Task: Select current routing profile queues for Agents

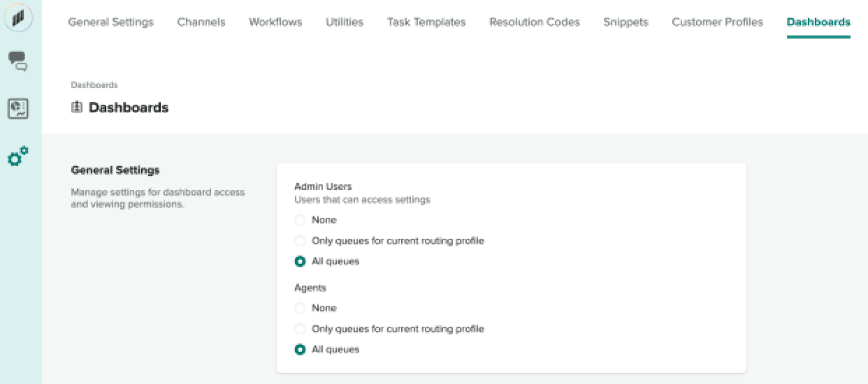Action: pos(300,329)
